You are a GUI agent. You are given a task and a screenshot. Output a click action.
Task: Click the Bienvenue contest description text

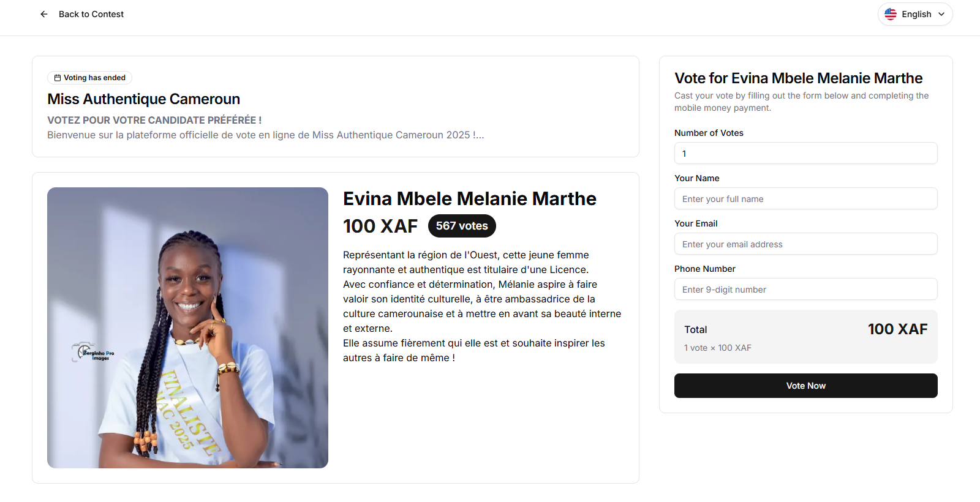click(x=265, y=135)
